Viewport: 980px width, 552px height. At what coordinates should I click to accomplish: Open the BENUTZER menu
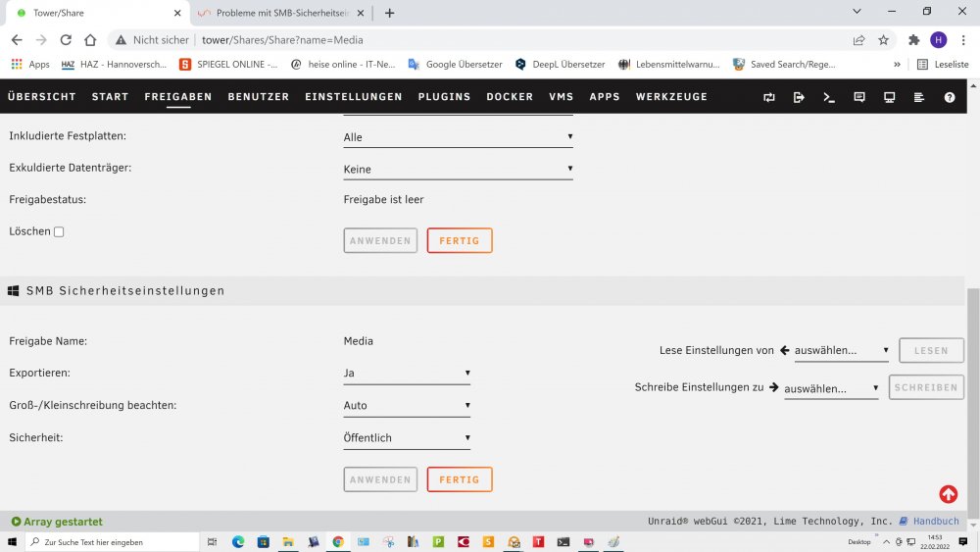tap(258, 97)
